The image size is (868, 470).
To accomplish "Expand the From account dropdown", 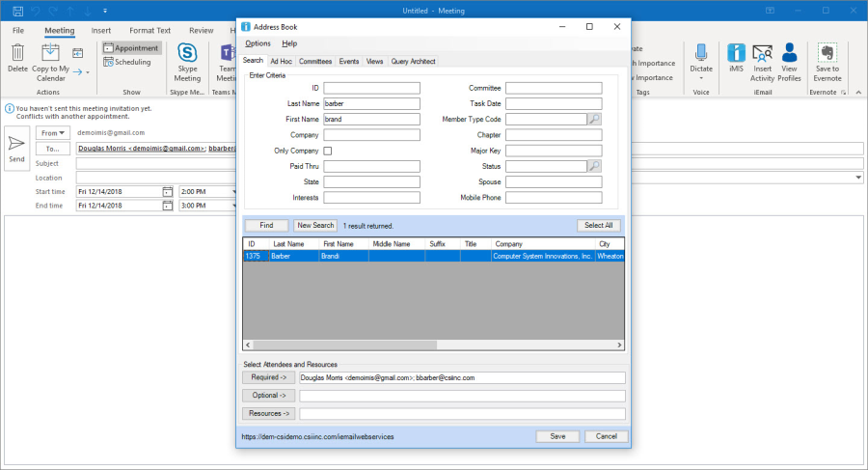I will tap(53, 132).
